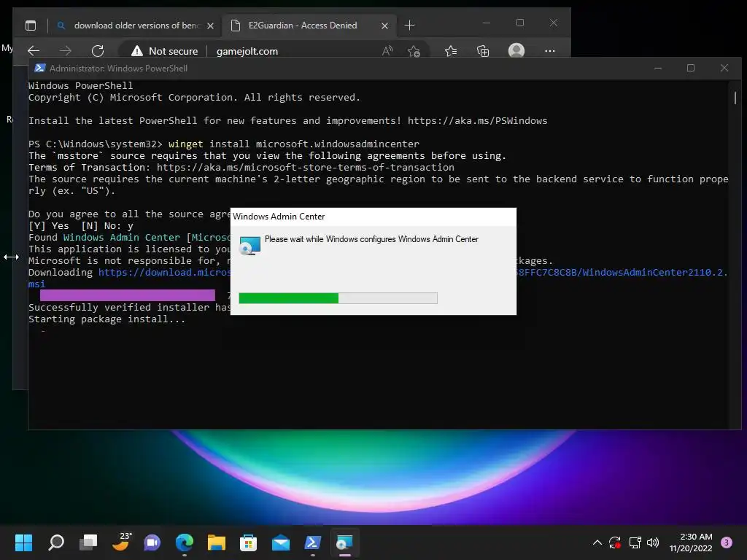747x560 pixels.
Task: Open Microsoft Store from taskbar
Action: pos(248,542)
